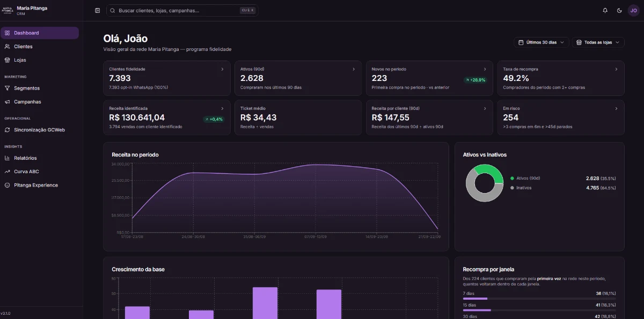Click the Receita por cliente (90d) chevron

[485, 108]
